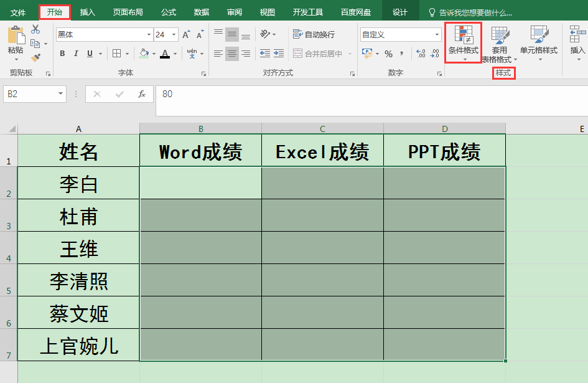Open the 文件 tab

[17, 12]
